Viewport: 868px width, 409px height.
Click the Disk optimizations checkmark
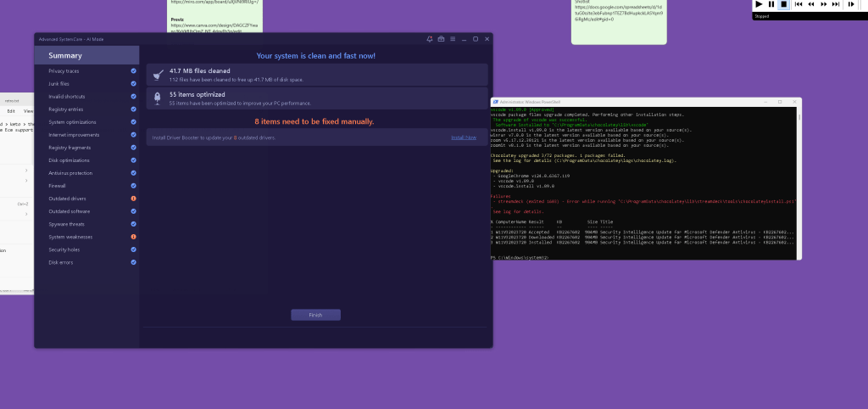coord(133,160)
